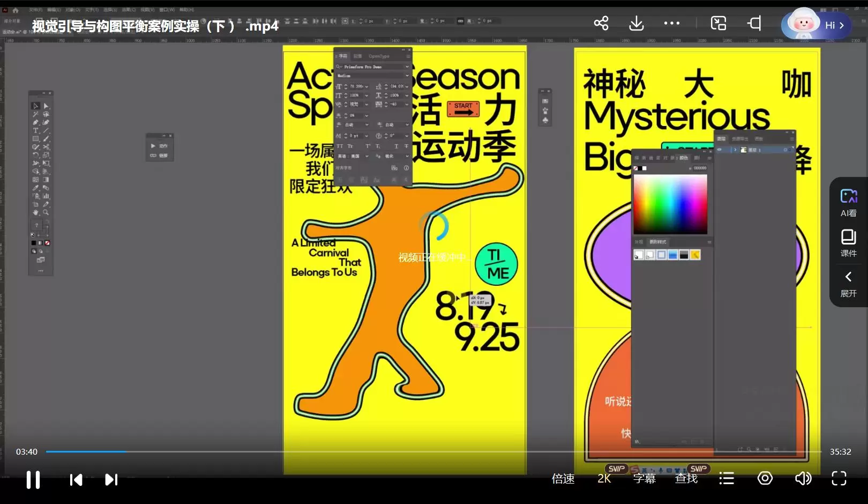Open the AI看 side panel
Viewport: 868px width, 504px height.
[849, 203]
